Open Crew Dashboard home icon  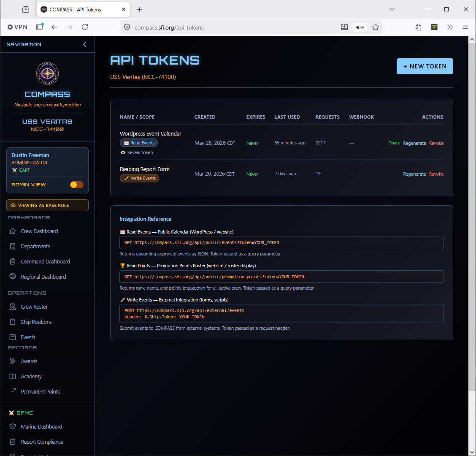(x=12, y=231)
